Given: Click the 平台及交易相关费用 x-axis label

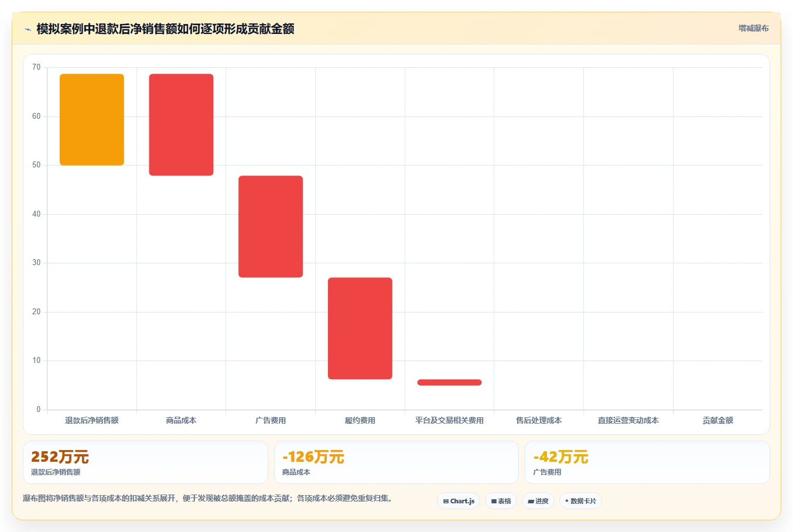Looking at the screenshot, I should [x=449, y=420].
